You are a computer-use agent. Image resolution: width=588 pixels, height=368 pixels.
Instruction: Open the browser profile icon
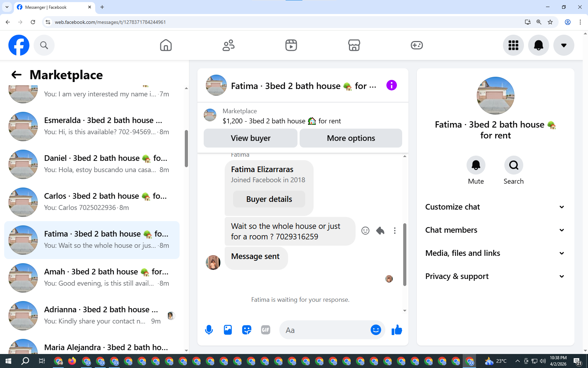568,22
